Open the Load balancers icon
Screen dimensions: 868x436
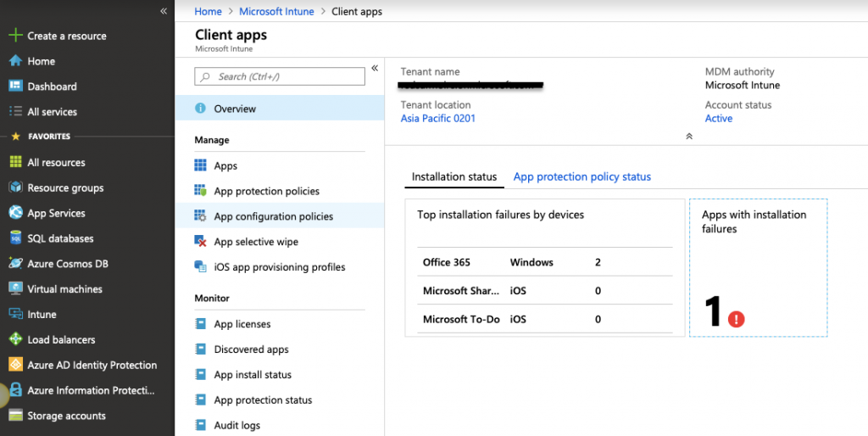click(x=14, y=340)
